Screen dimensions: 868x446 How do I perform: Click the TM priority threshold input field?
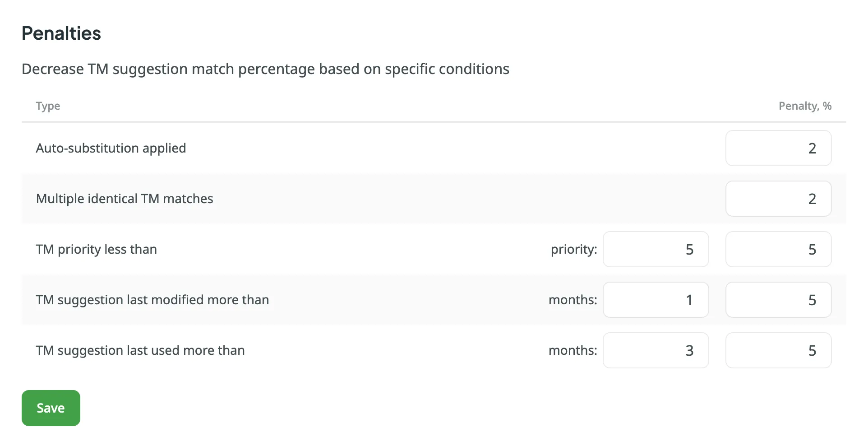pos(656,249)
